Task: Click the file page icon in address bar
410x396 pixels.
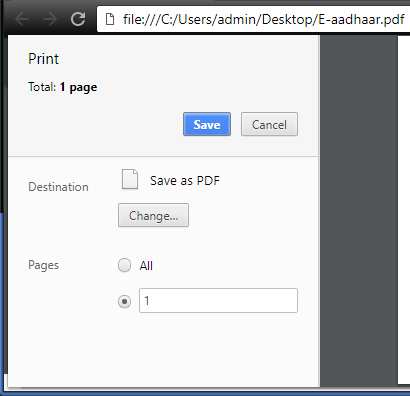Action: [x=110, y=19]
